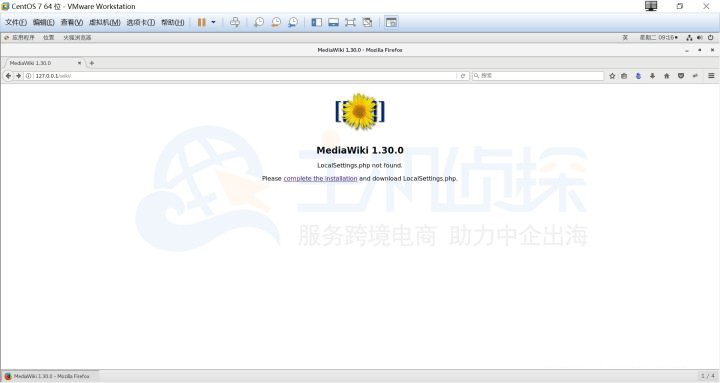Enter VMware full screen mode
Viewport: 720px width, 383px height.
point(350,22)
